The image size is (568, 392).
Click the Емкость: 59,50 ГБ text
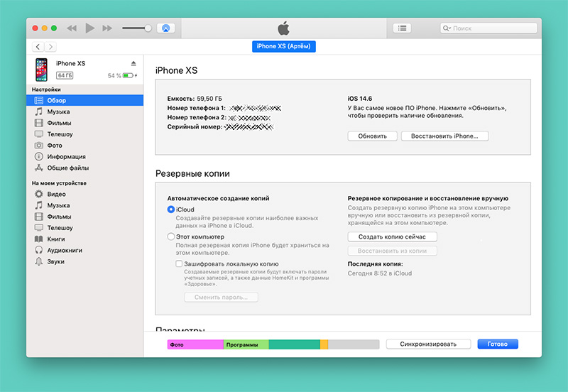tap(195, 99)
